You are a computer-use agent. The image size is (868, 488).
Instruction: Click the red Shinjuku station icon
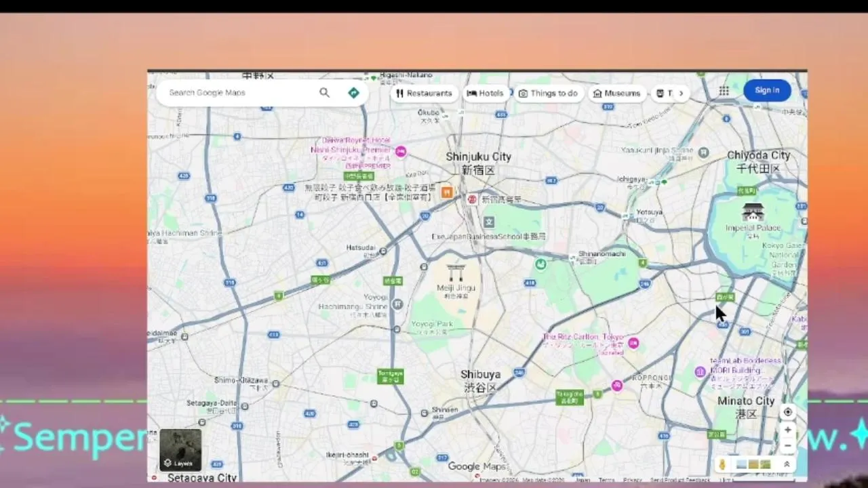[x=472, y=199]
